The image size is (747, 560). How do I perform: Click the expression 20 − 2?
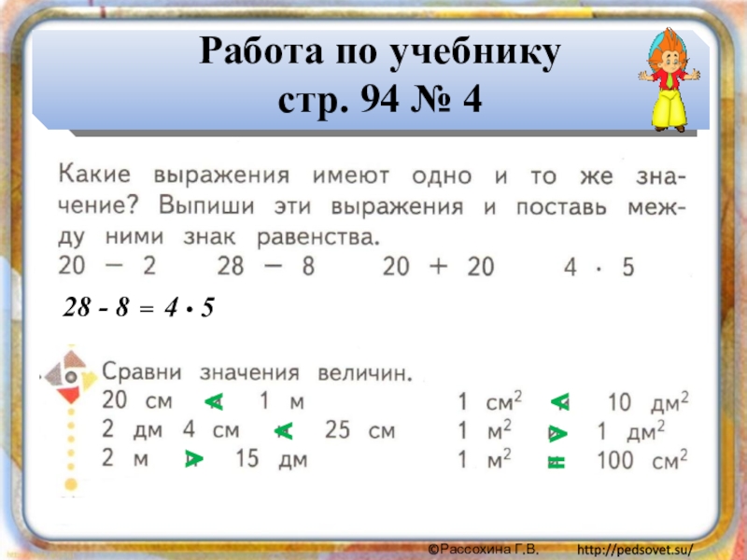tap(107, 266)
